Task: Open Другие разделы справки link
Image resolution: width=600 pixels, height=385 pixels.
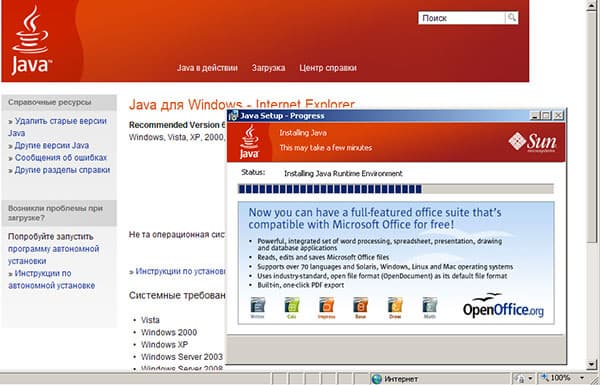Action: [x=62, y=170]
